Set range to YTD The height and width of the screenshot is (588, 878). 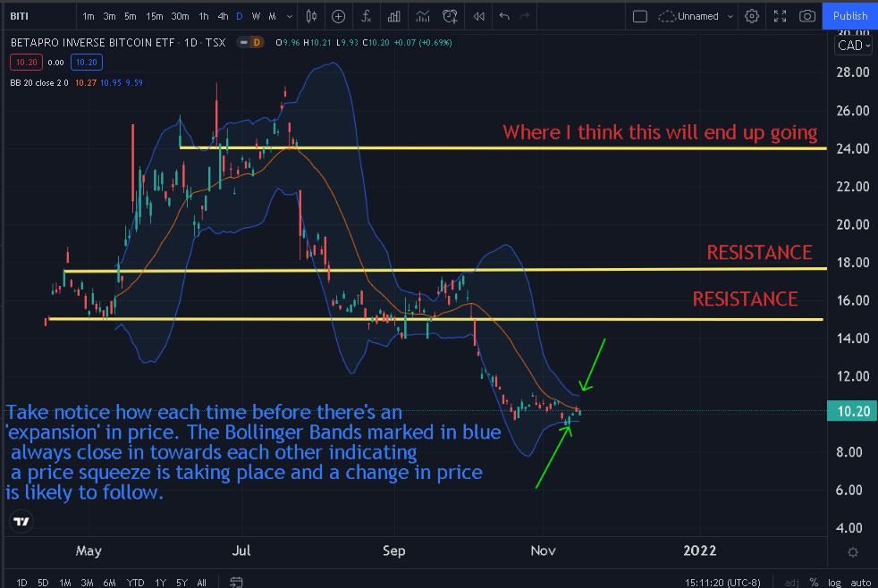click(x=135, y=583)
